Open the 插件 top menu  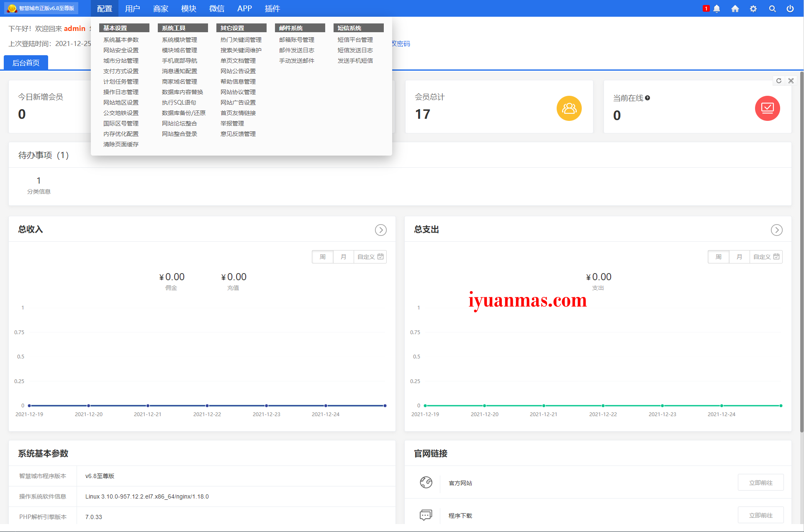[x=272, y=8]
